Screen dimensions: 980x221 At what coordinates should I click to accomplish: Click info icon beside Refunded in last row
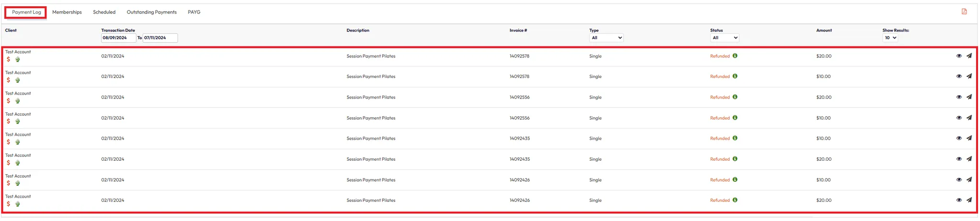point(735,200)
